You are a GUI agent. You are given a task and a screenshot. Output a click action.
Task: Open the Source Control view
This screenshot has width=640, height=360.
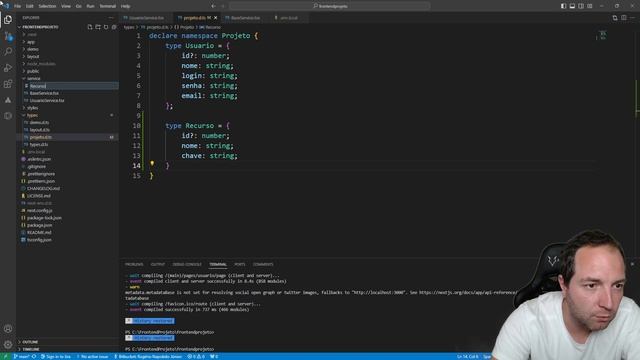8,36
